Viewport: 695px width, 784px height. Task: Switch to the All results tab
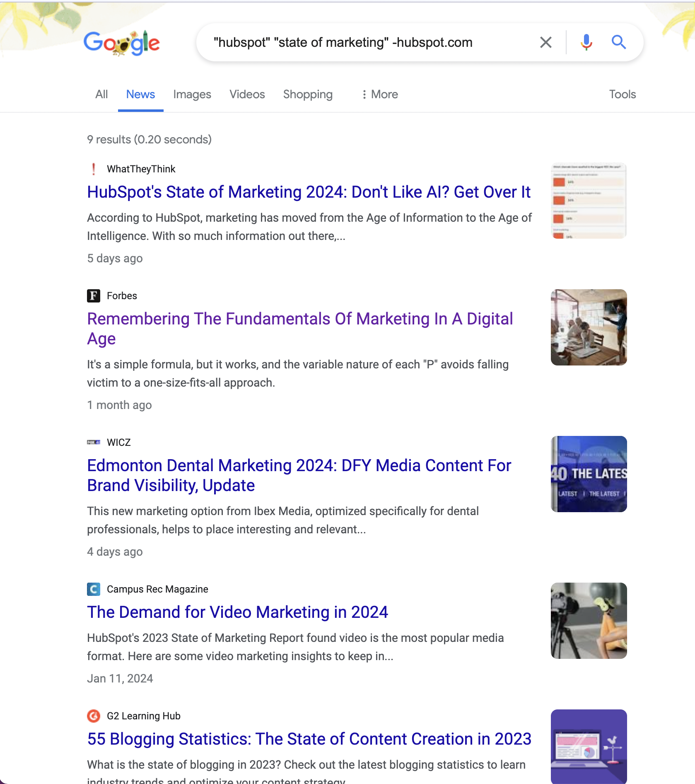coord(101,94)
